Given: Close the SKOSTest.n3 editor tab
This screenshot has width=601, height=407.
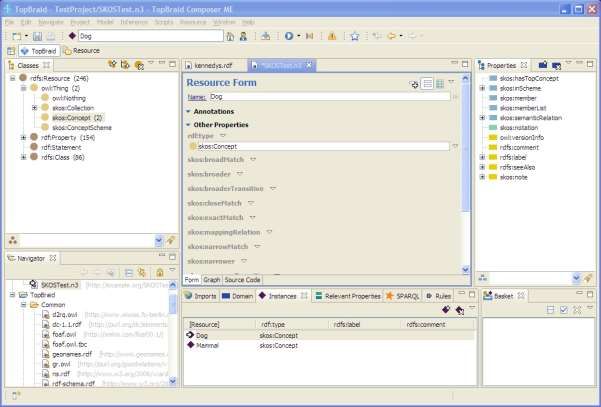Looking at the screenshot, I should pos(309,66).
